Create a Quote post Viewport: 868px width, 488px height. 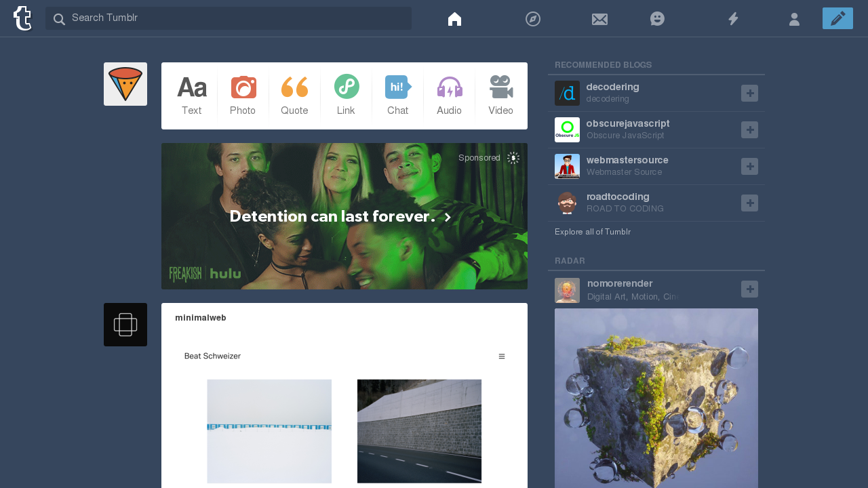294,96
